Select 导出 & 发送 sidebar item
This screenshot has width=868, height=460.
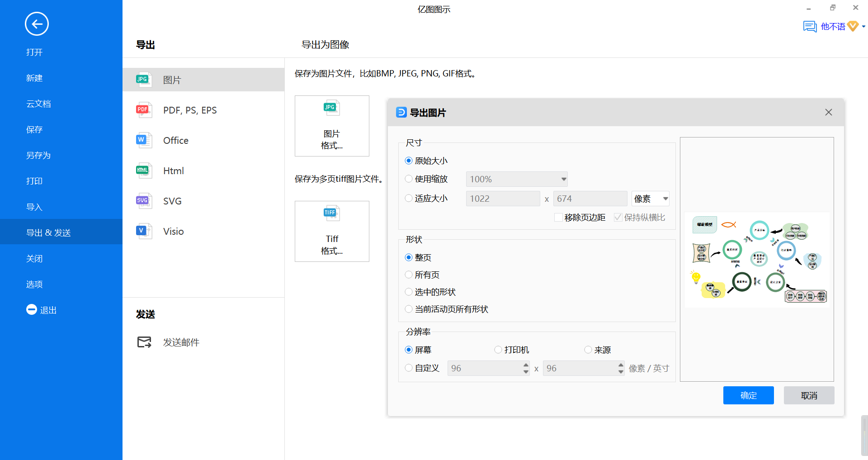61,232
